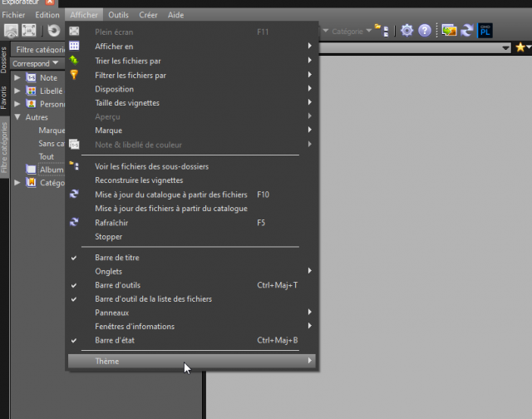This screenshot has width=532, height=419.
Task: Choose Voir les fichiers des sous-dossiers
Action: click(192, 166)
